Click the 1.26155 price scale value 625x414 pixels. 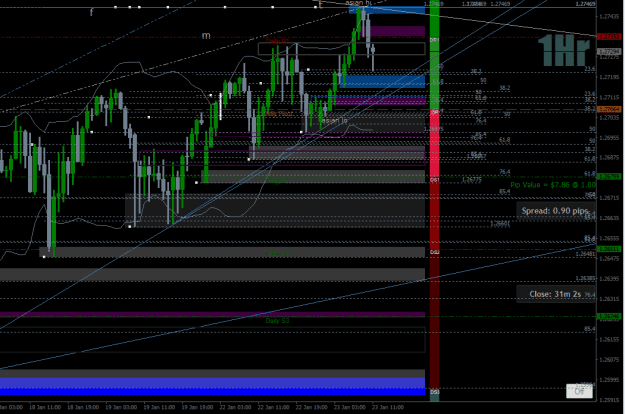click(x=609, y=339)
